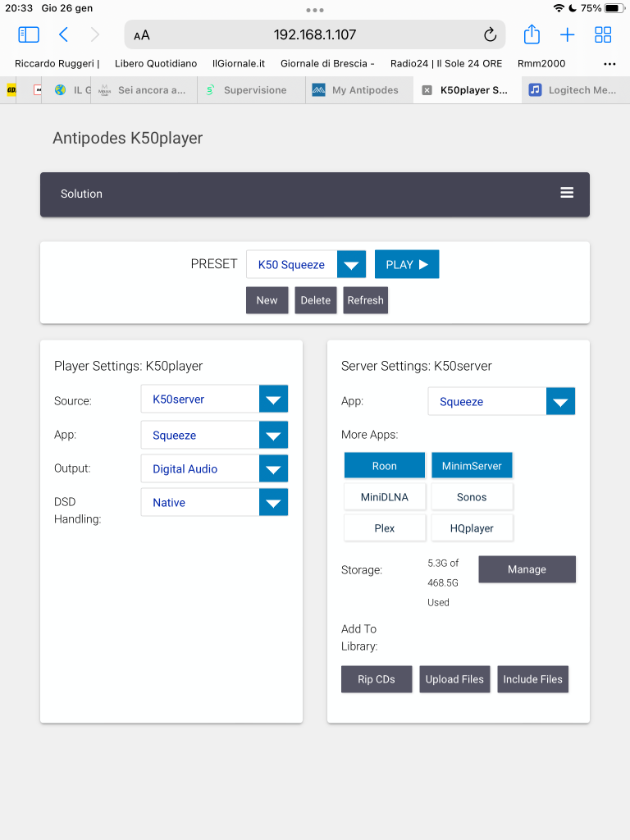Tap the address bar 192.168.1.107
Viewport: 630px width, 840px height.
tap(315, 34)
